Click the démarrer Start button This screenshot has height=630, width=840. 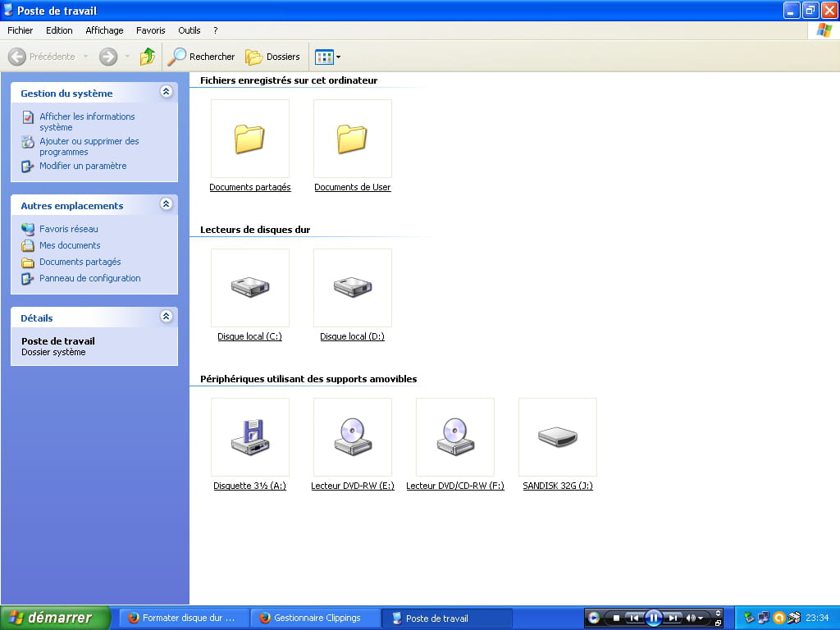[55, 618]
